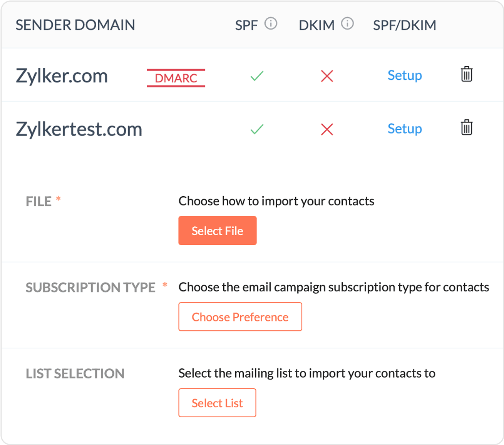Viewport: 504px width, 445px height.
Task: Click the red DMARC badge
Action: [x=176, y=78]
